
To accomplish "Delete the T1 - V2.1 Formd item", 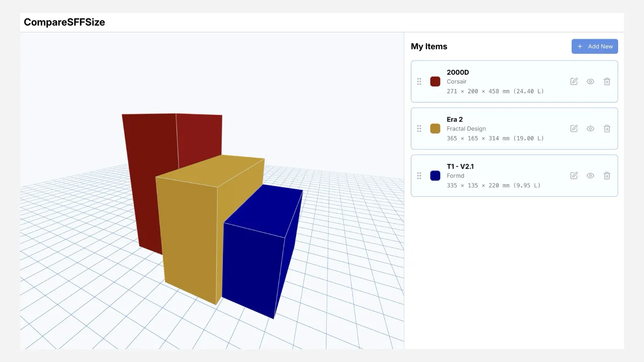I will (607, 176).
